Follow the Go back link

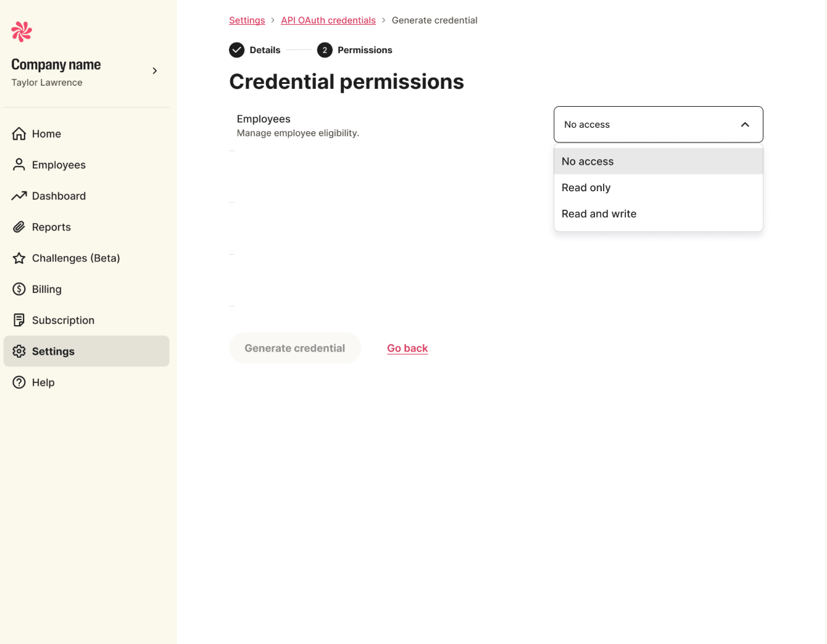[x=407, y=349]
